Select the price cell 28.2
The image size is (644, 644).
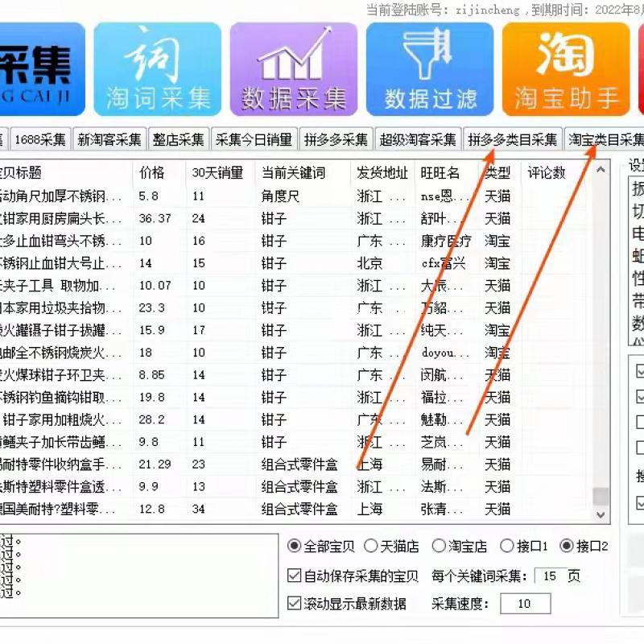(x=151, y=419)
